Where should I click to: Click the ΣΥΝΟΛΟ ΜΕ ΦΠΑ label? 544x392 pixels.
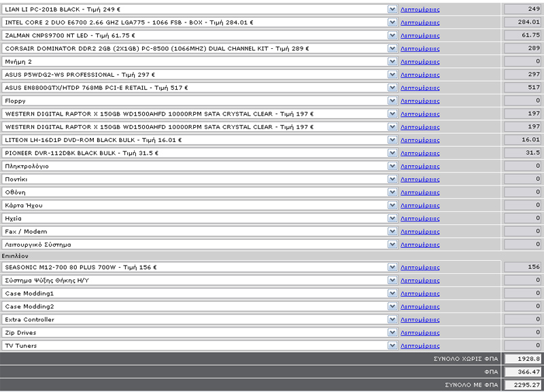(471, 385)
